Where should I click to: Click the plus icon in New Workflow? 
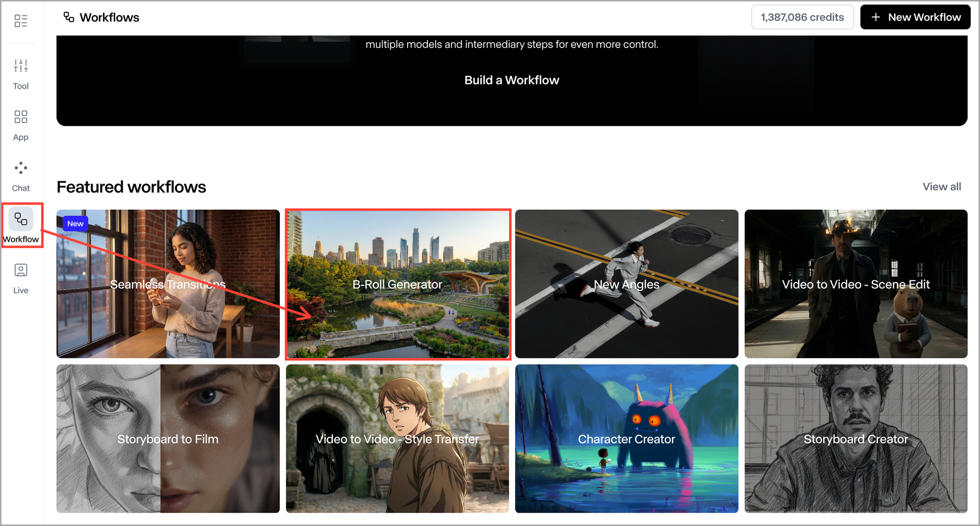876,17
